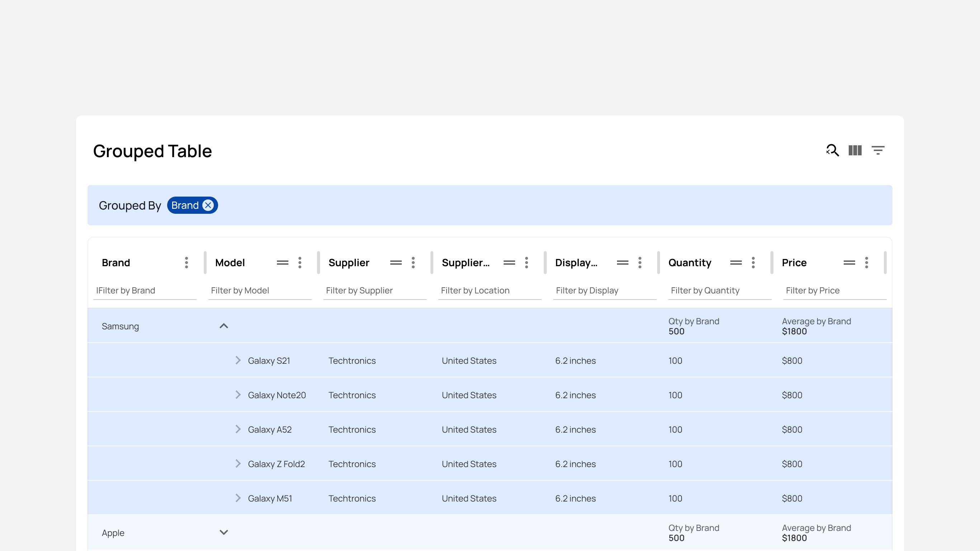Open the Quantity column options menu
Viewport: 980px width, 551px height.
coord(753,263)
